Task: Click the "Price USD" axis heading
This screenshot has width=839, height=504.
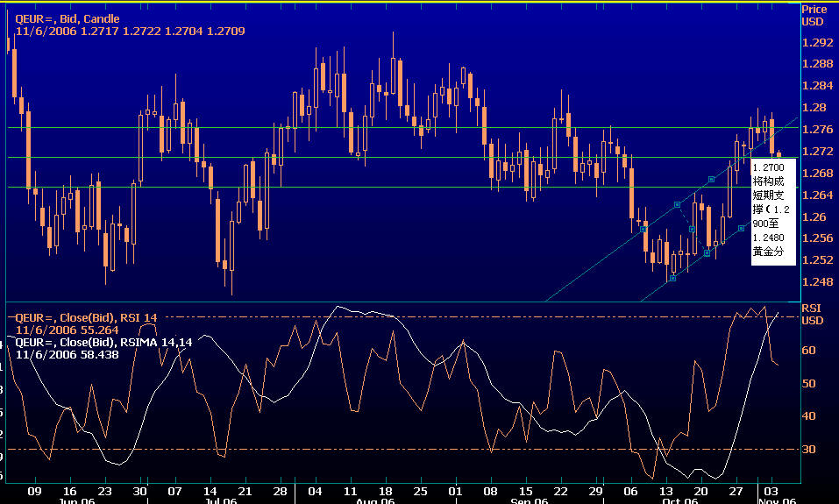Action: point(814,16)
